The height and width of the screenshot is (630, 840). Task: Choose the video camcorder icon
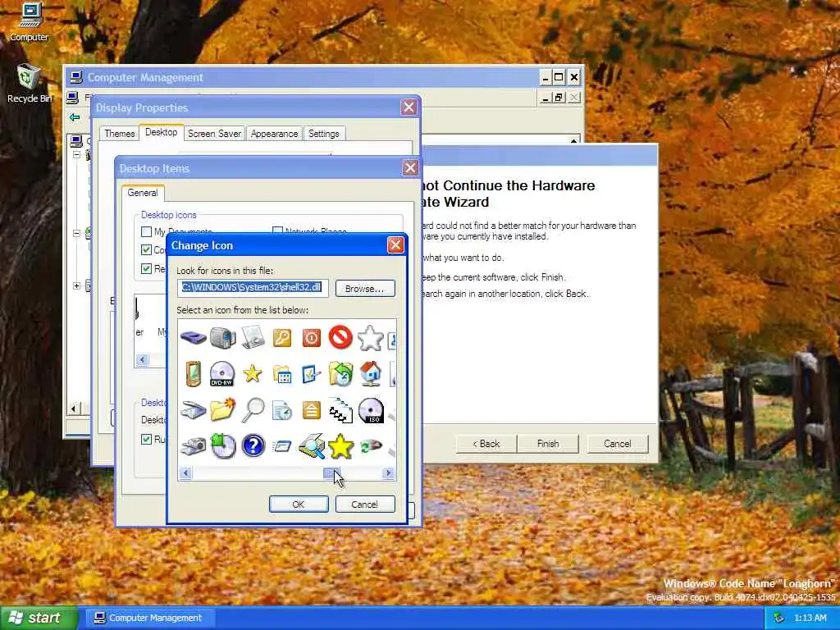tap(223, 338)
